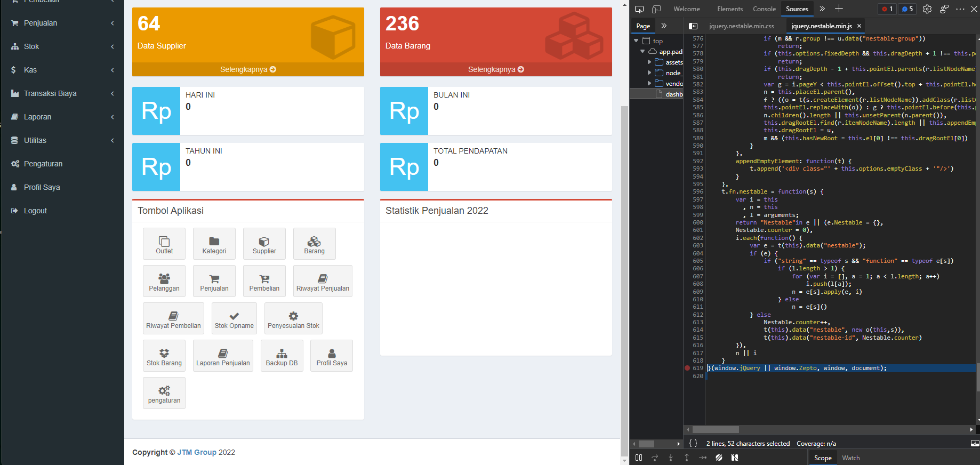
Task: Click the page vertical scrollbar thumb
Action: [x=625, y=280]
